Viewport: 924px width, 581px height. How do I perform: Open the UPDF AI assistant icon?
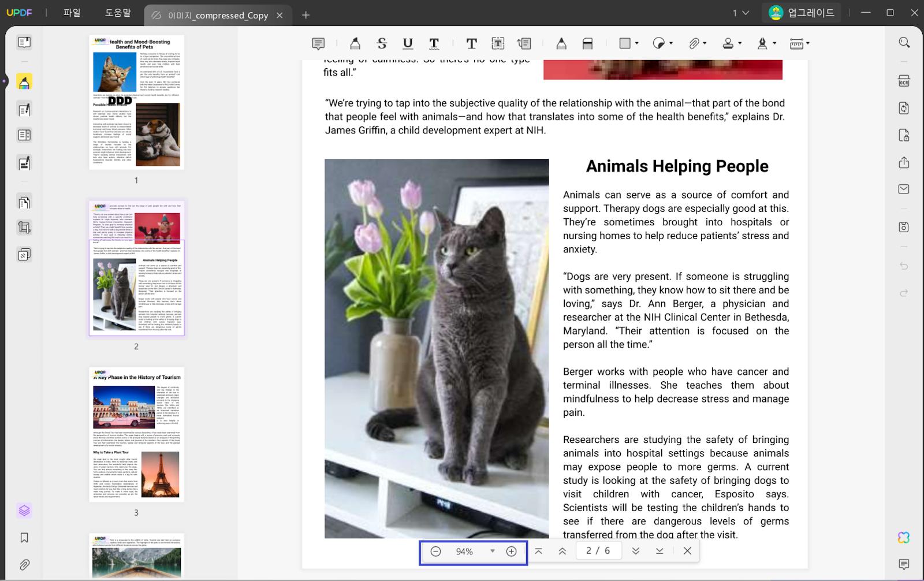(904, 538)
